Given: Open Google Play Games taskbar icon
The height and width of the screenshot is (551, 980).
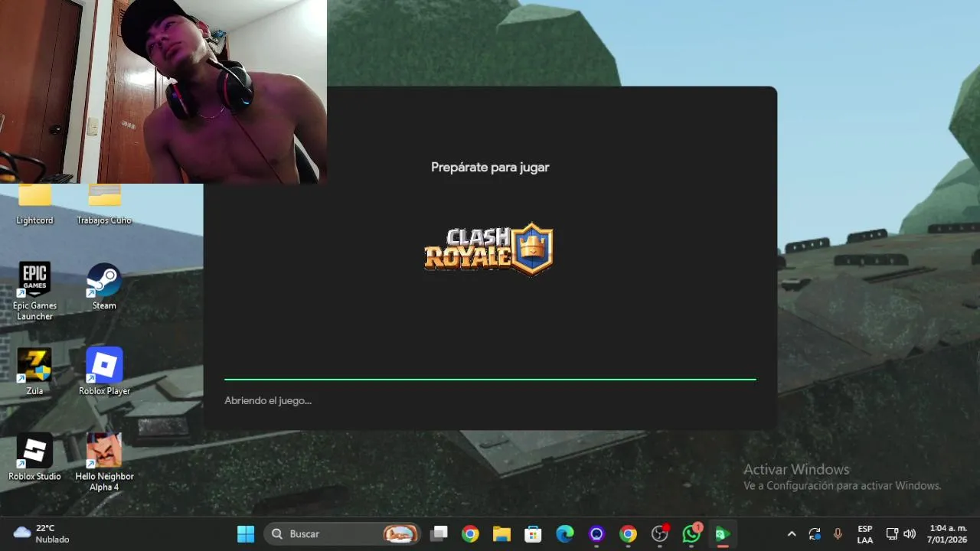Looking at the screenshot, I should (722, 534).
